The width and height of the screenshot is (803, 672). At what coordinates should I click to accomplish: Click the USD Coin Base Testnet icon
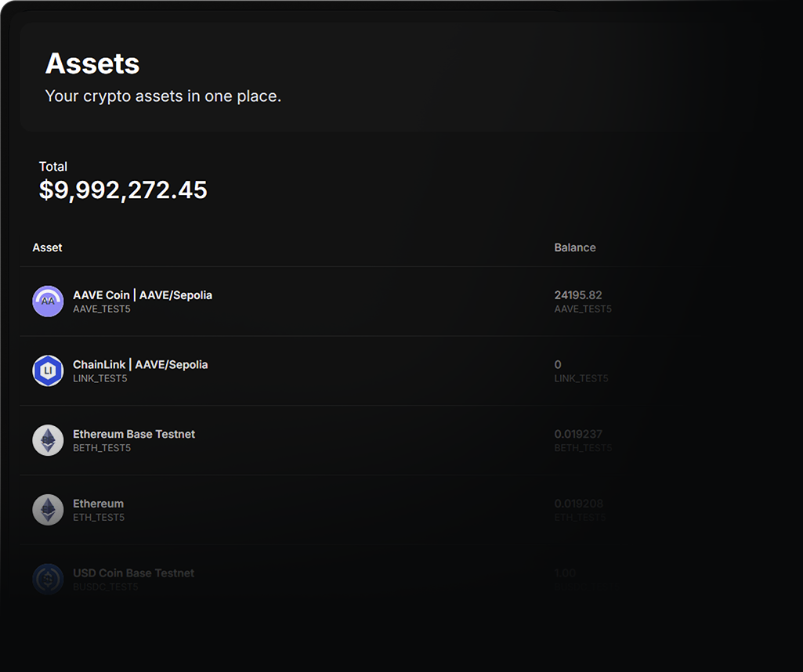[x=48, y=580]
